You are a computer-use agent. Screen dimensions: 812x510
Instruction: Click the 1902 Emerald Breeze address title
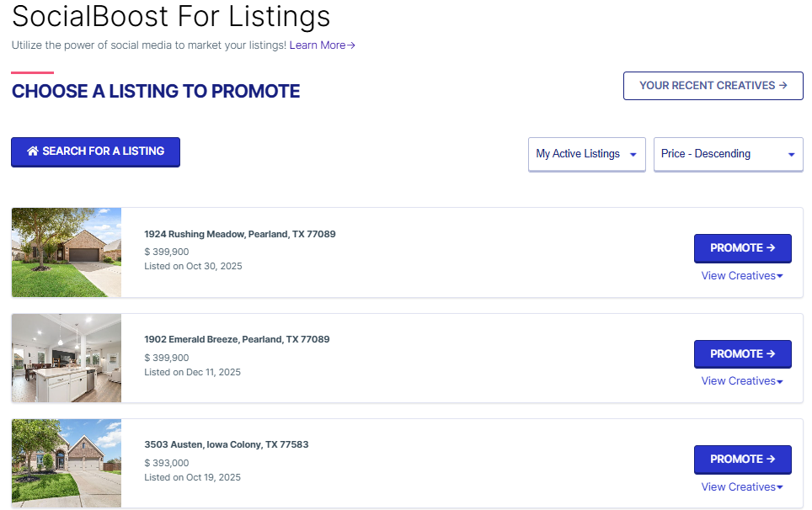(237, 340)
